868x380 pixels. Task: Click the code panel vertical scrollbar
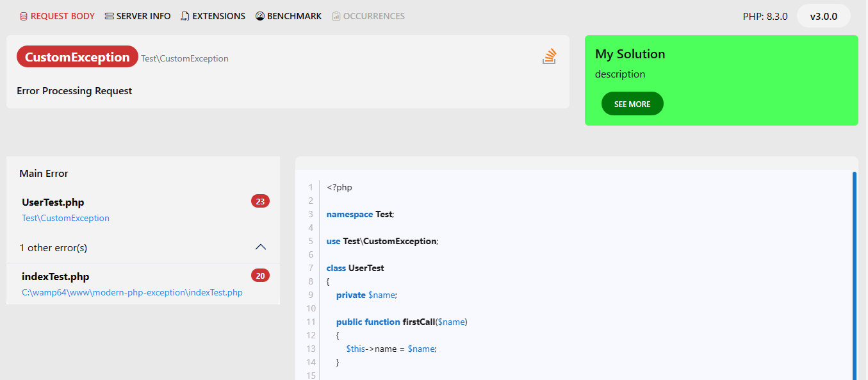(855, 276)
